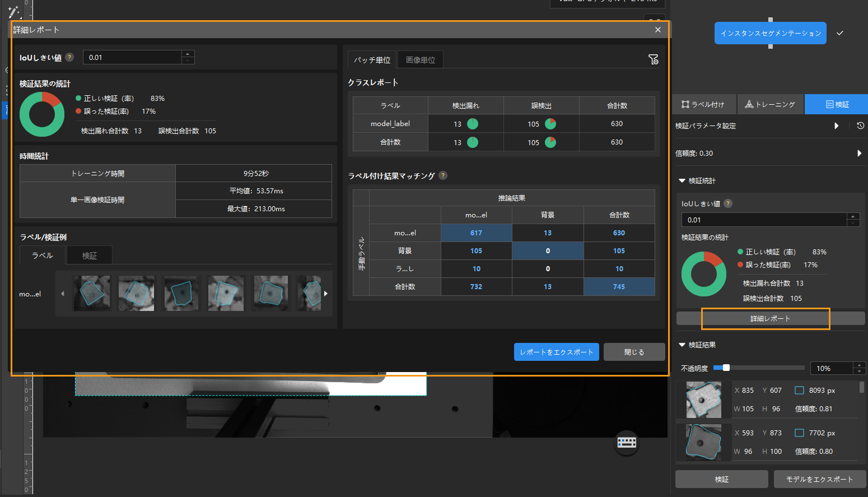This screenshot has height=497, width=868.
Task: Click the IoU threshold help icon in detailed report
Action: (69, 57)
